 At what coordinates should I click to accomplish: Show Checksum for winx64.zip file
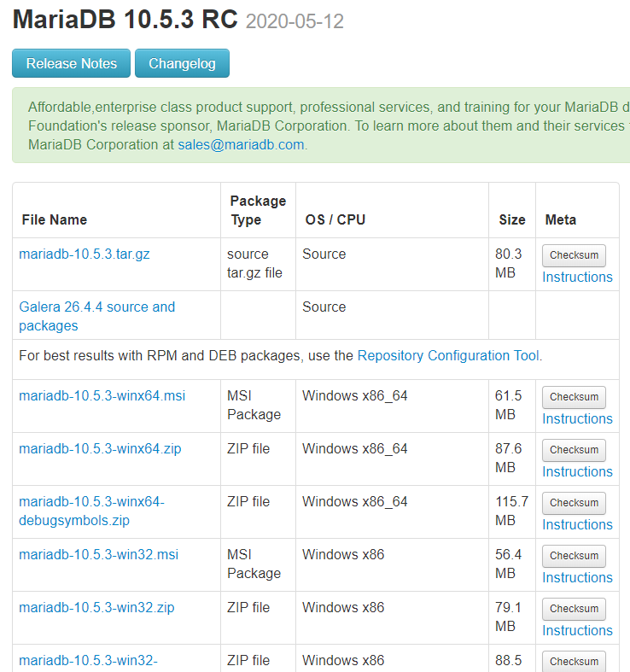(574, 450)
